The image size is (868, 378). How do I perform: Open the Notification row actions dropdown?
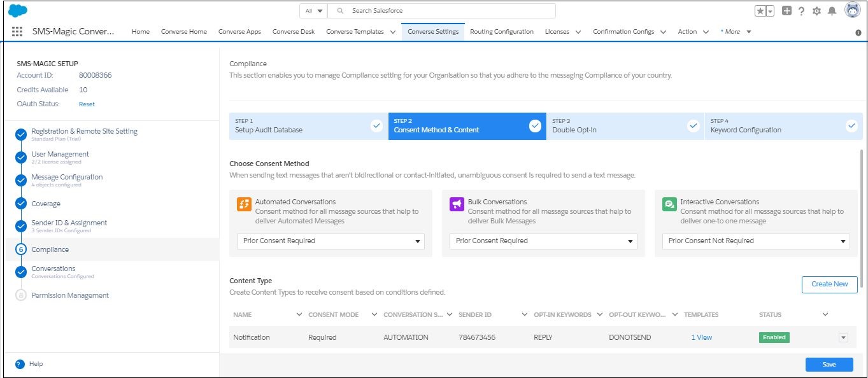844,338
